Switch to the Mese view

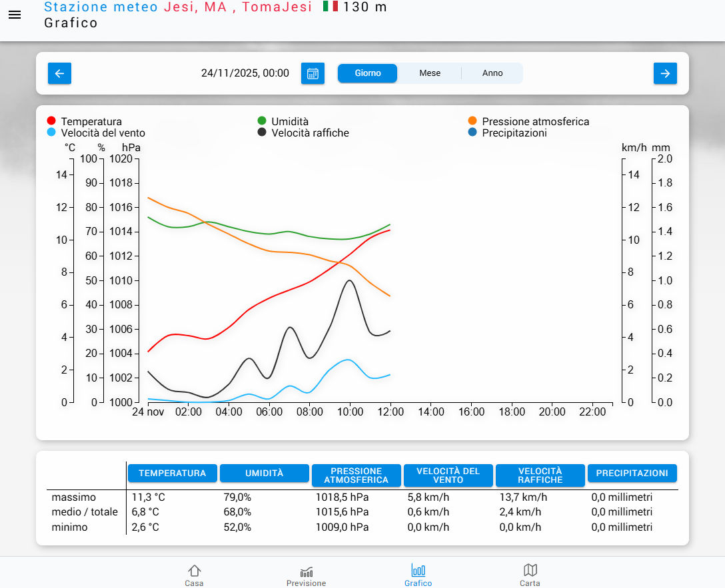point(430,73)
